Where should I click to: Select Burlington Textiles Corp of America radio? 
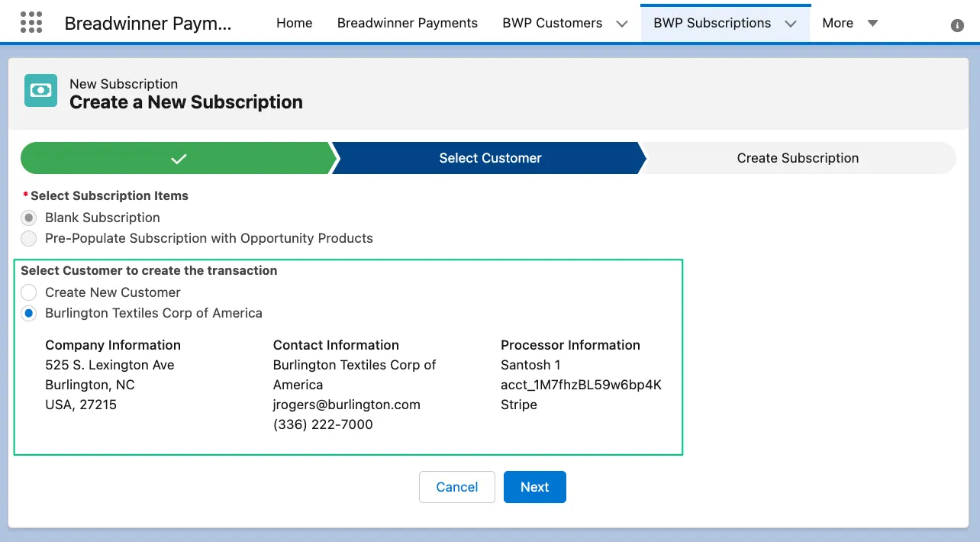coord(29,313)
